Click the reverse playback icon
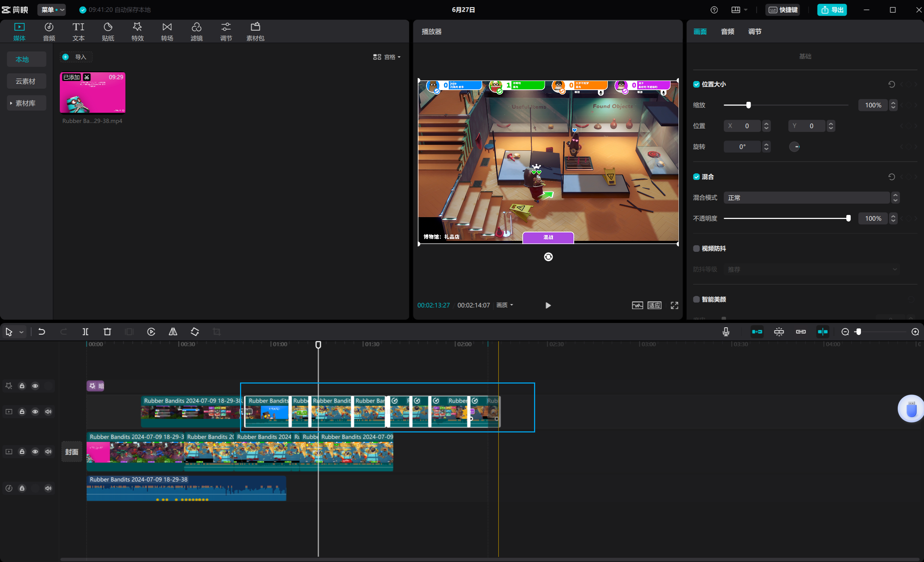Image resolution: width=924 pixels, height=562 pixels. point(151,332)
